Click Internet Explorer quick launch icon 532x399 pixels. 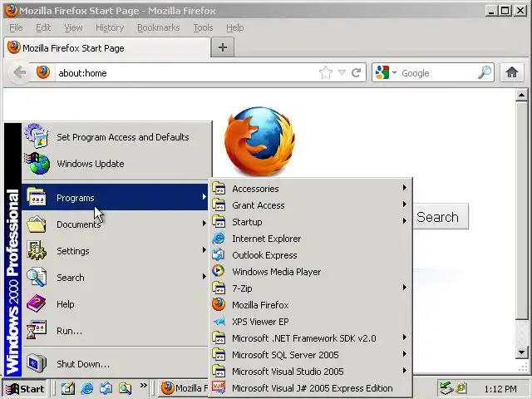point(87,388)
